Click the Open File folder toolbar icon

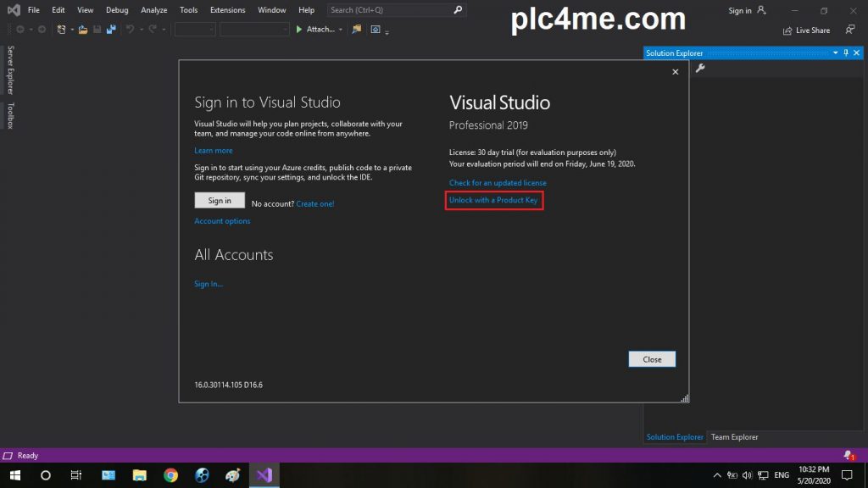[x=83, y=29]
